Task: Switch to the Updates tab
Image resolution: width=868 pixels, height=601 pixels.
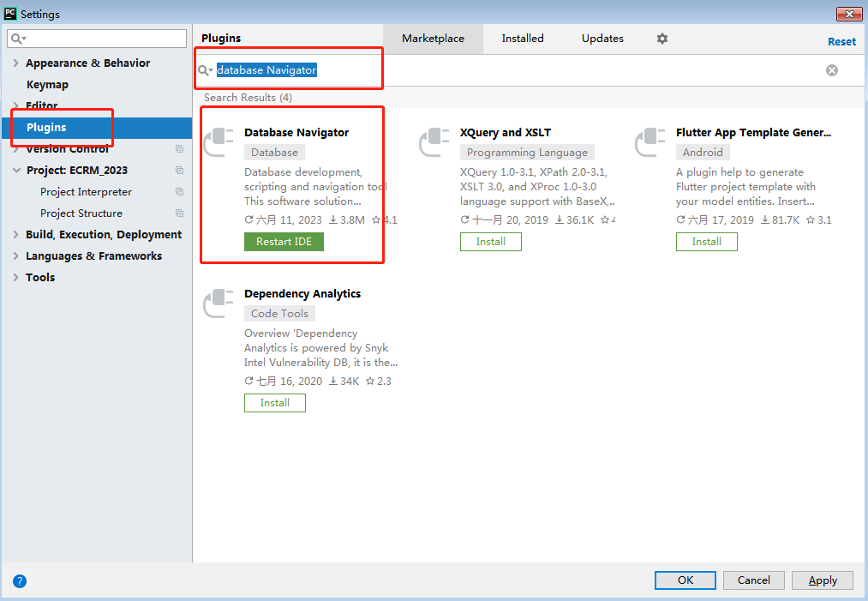Action: pos(602,39)
